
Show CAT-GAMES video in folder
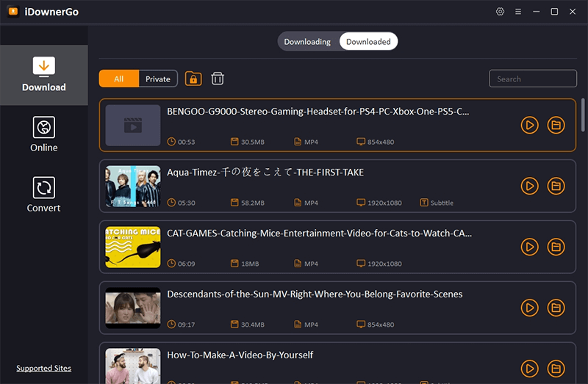tap(556, 247)
